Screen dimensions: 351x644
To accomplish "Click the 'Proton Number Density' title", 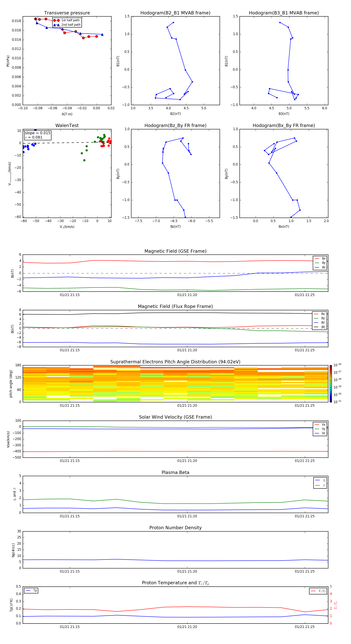I will [x=175, y=528].
